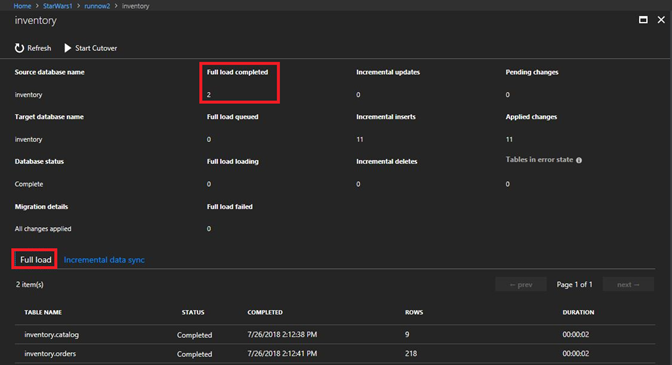Click the timestamp 7/26/2018 2:12:38 PM
This screenshot has width=672, height=365.
[282, 335]
